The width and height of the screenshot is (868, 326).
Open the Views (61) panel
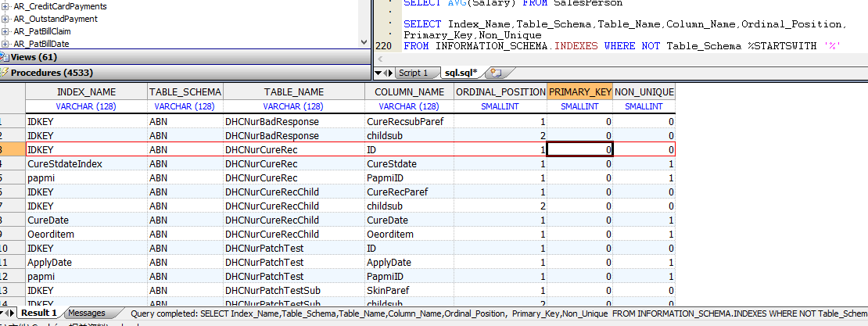click(x=34, y=57)
